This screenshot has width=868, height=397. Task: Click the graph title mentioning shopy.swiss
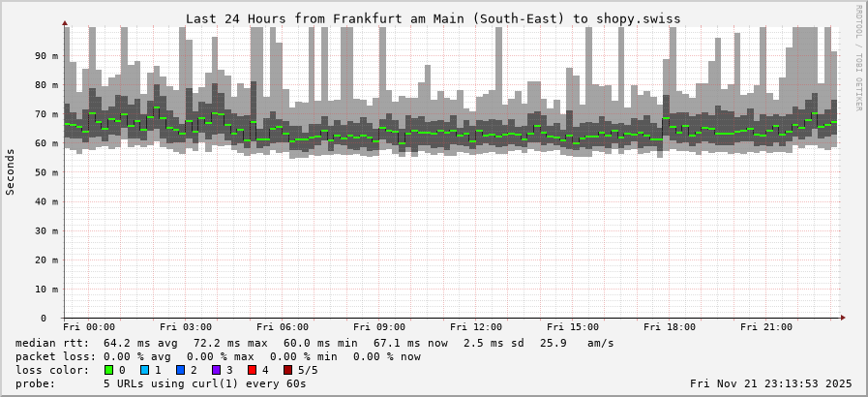[x=433, y=18]
